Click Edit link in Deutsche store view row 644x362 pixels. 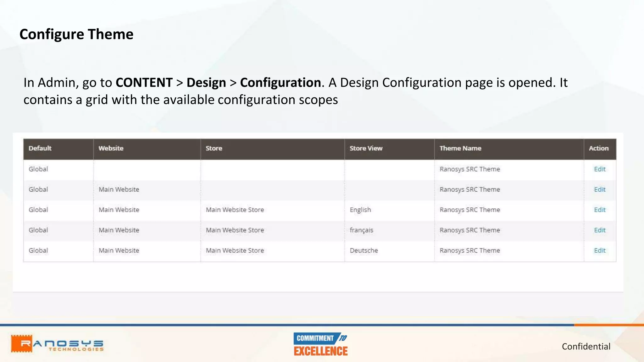point(600,250)
